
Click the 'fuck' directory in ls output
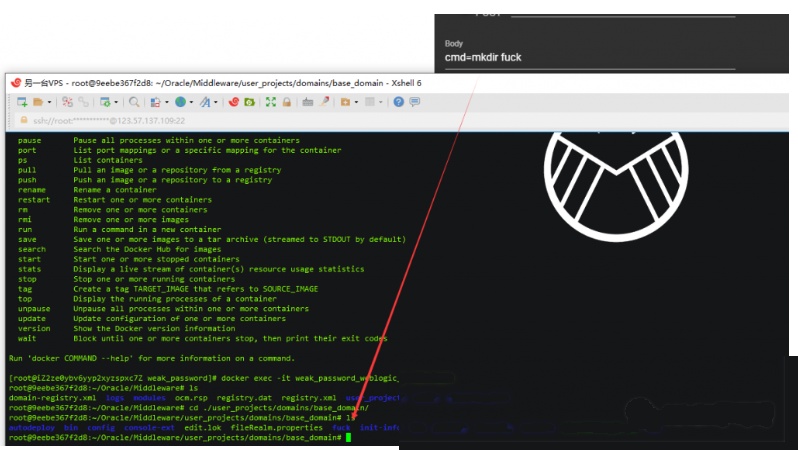coord(341,428)
